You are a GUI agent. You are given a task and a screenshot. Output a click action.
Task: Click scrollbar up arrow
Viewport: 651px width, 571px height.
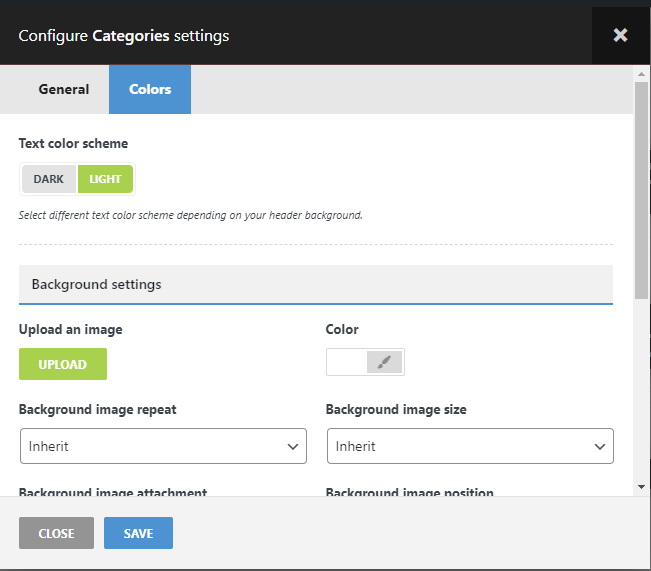pyautogui.click(x=641, y=73)
